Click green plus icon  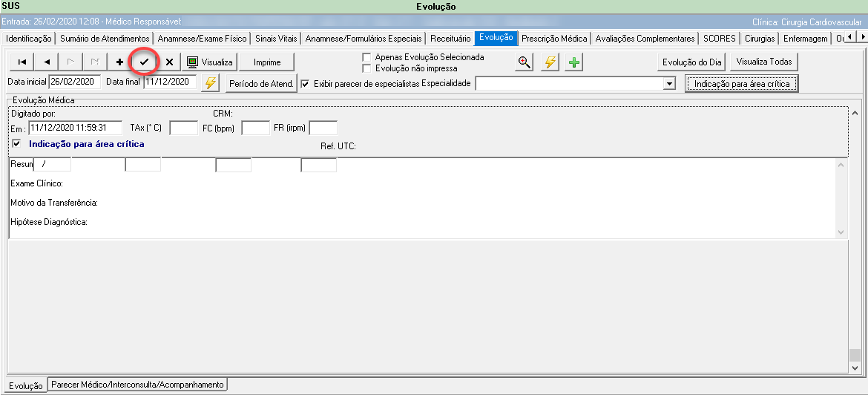[x=574, y=62]
